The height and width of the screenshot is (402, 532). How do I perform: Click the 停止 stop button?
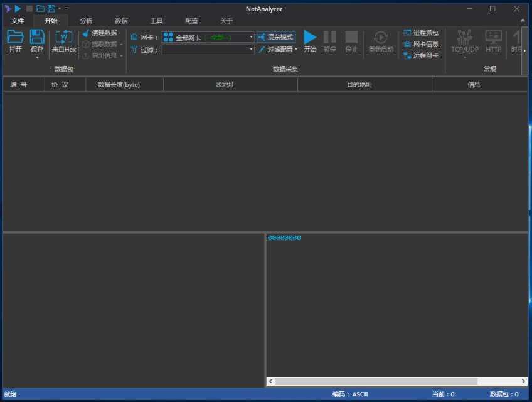pos(351,41)
